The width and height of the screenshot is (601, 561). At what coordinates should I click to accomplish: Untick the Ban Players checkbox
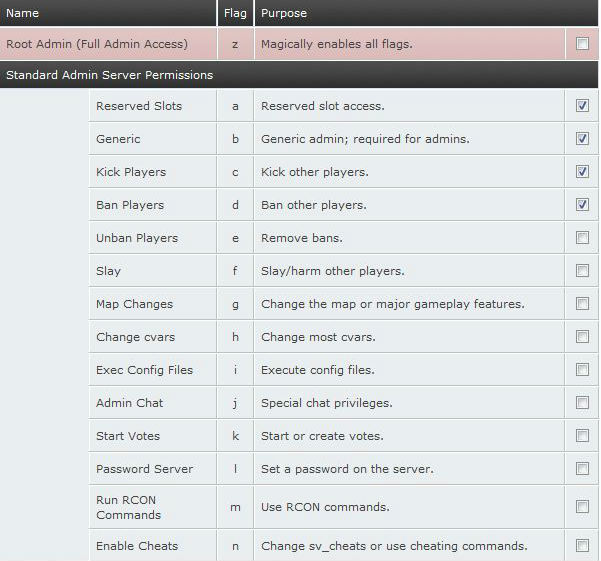pyautogui.click(x=582, y=205)
